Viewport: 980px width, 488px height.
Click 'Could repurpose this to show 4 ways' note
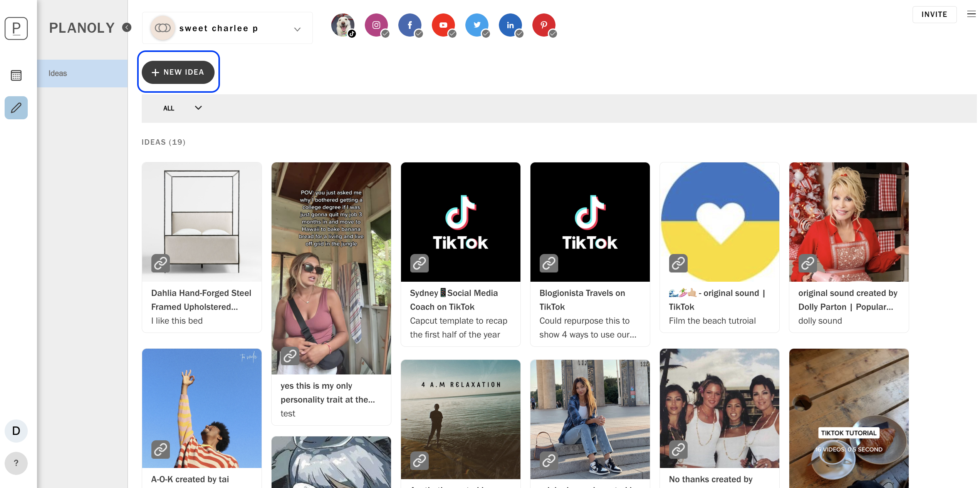pyautogui.click(x=588, y=328)
